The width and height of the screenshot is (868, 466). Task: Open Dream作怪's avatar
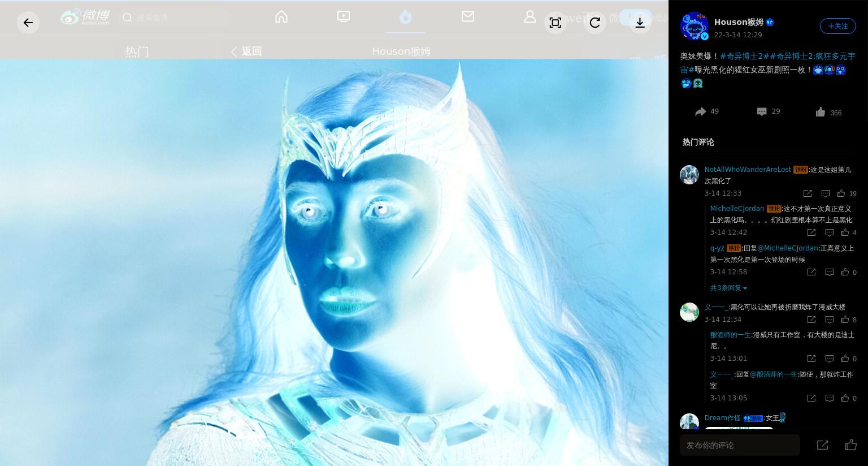(x=689, y=422)
